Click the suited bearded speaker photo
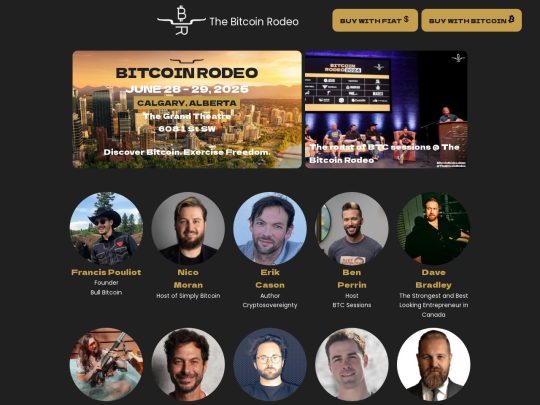The width and height of the screenshot is (540, 405). 434,364
